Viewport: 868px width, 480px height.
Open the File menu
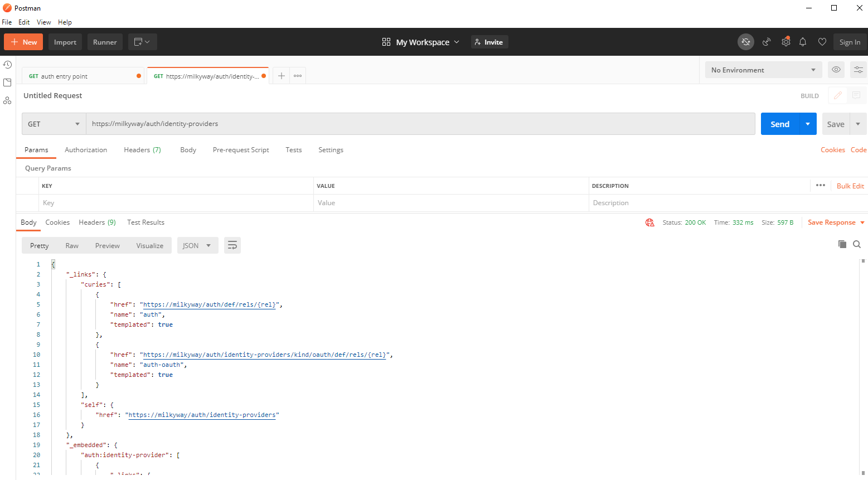[7, 22]
